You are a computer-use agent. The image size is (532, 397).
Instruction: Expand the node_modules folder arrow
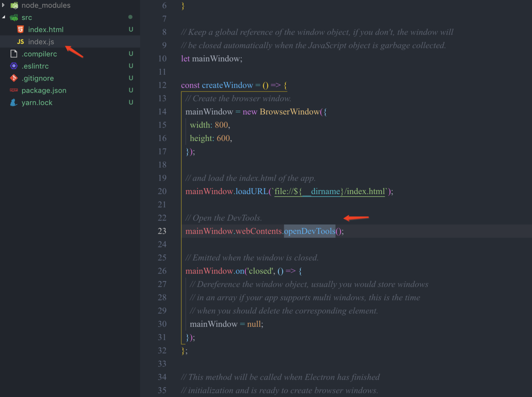tap(3, 5)
